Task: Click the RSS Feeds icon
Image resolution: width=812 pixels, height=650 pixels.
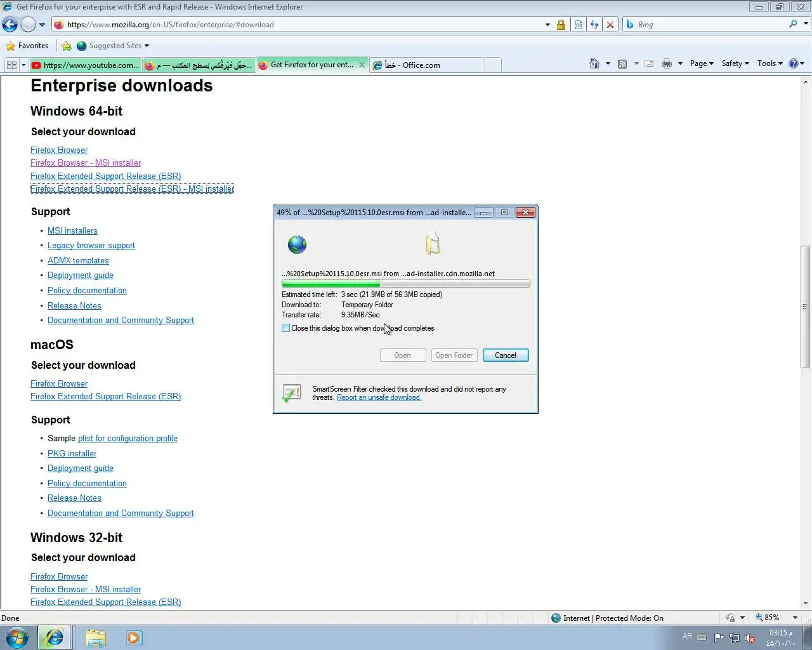Action: [622, 63]
